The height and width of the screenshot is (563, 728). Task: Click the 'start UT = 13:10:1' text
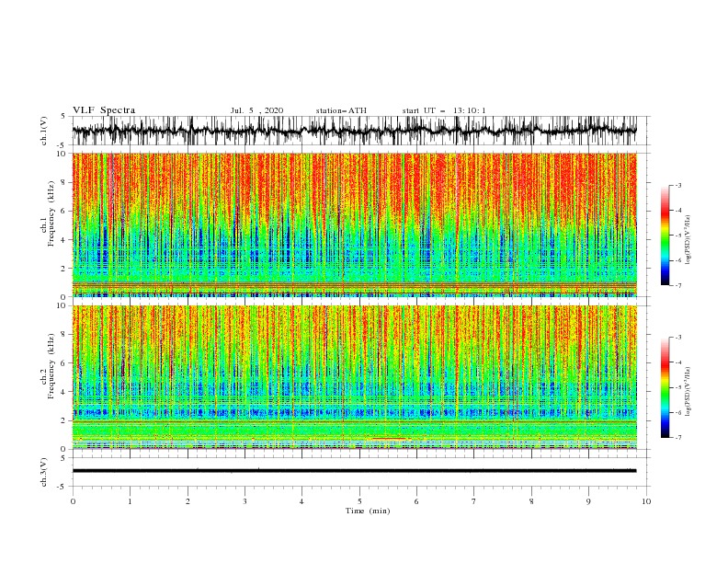point(444,110)
